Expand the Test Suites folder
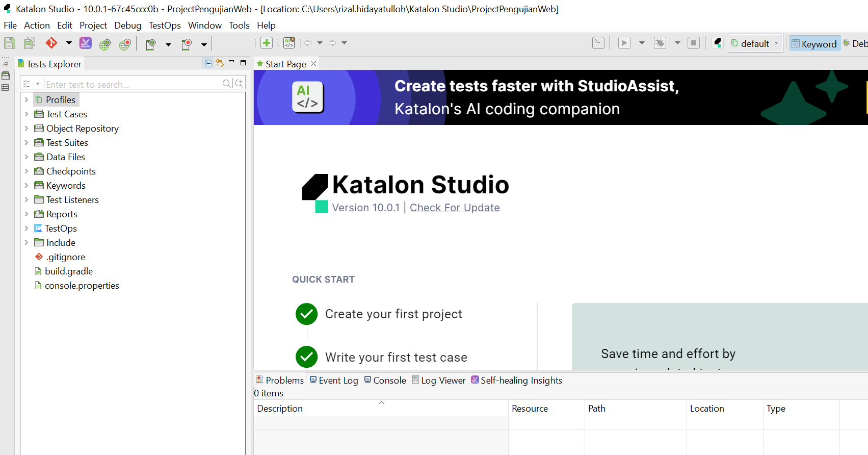This screenshot has width=868, height=455. point(27,143)
